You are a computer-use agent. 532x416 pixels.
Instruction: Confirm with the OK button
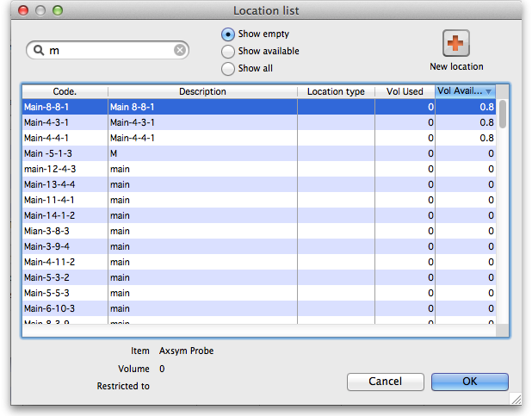469,382
